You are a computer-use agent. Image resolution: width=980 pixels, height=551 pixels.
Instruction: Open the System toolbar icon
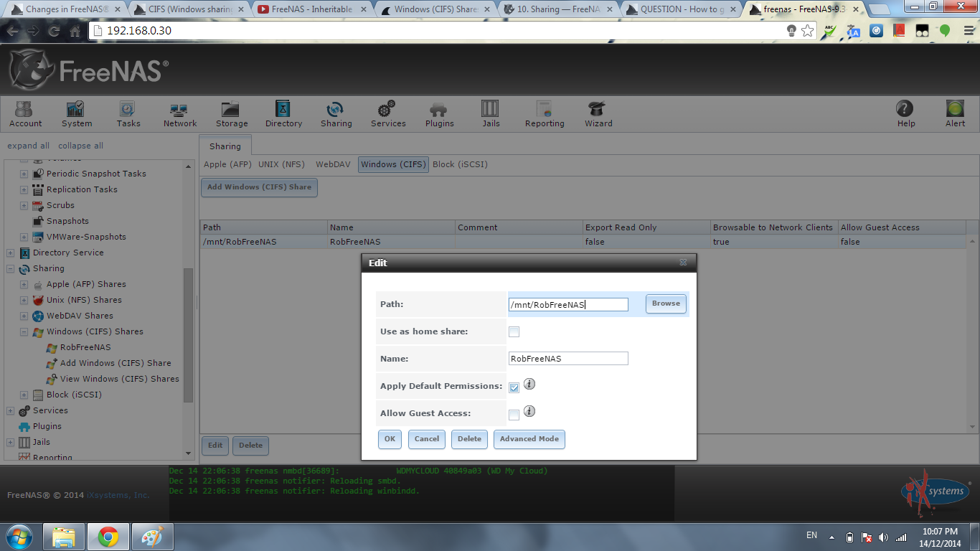coord(76,113)
